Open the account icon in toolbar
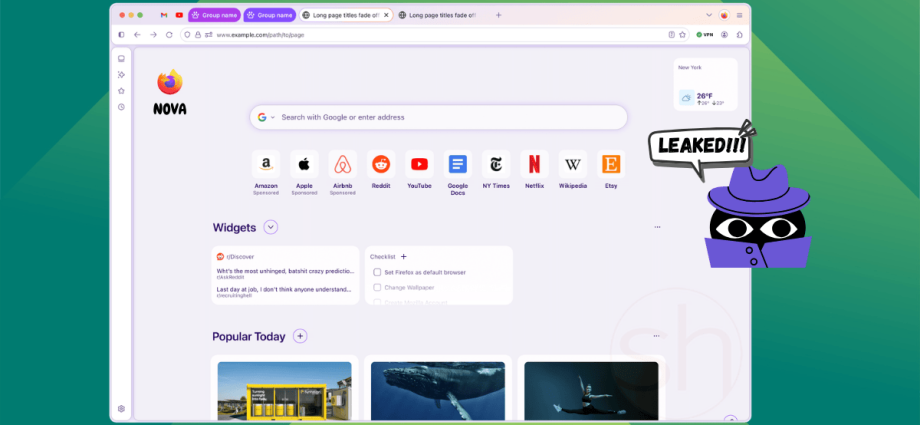This screenshot has width=920, height=425. (725, 35)
